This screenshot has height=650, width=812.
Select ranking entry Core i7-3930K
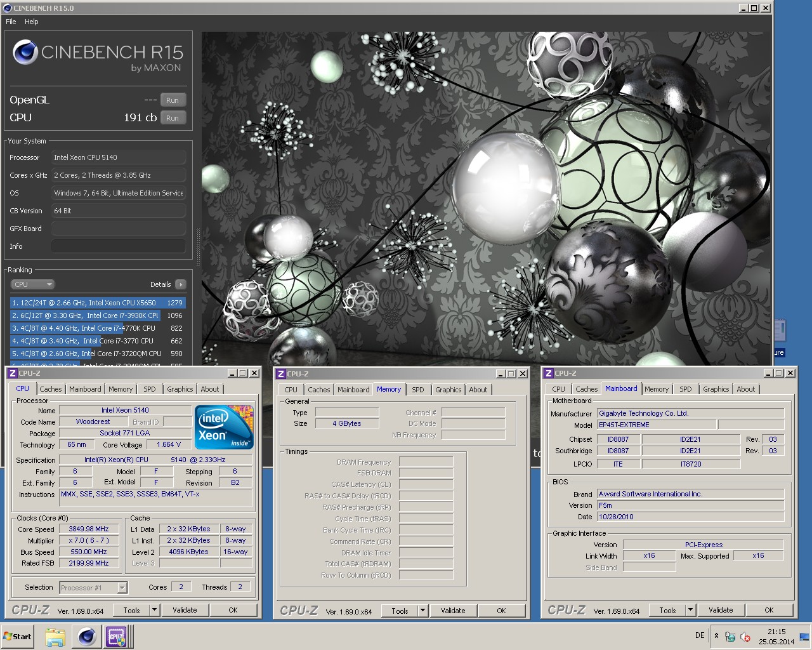pos(98,315)
